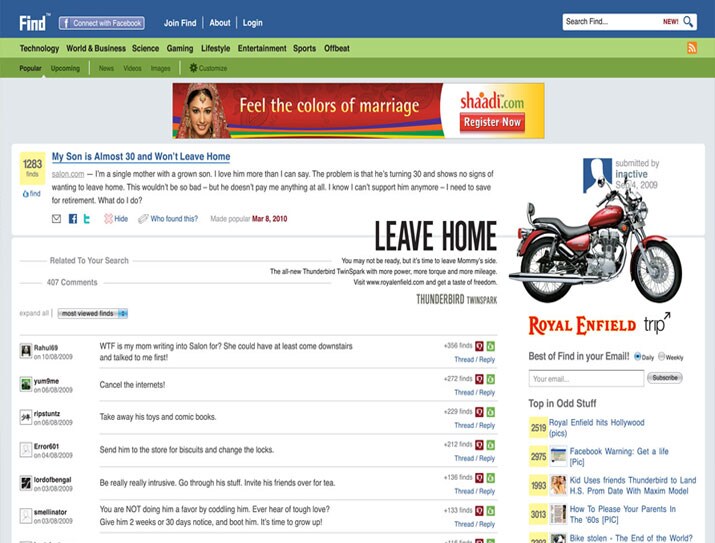Open the Science category
The width and height of the screenshot is (715, 543).
(145, 48)
